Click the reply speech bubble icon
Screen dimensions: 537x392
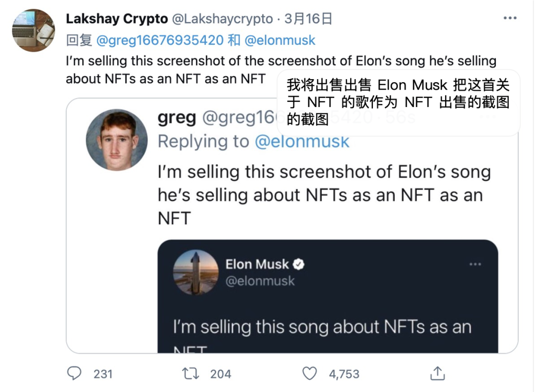coord(74,373)
